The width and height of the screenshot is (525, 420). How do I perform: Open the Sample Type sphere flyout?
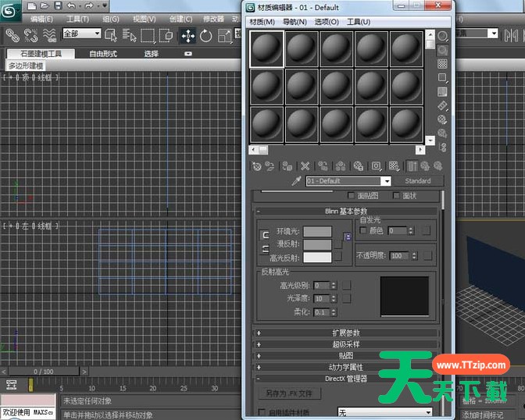pos(442,36)
